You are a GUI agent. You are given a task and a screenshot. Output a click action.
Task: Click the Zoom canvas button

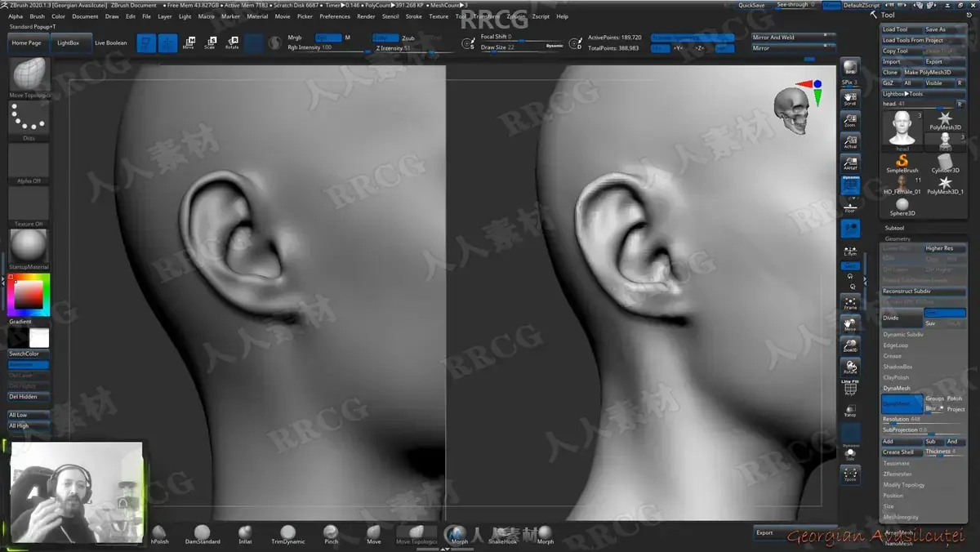[x=850, y=119]
